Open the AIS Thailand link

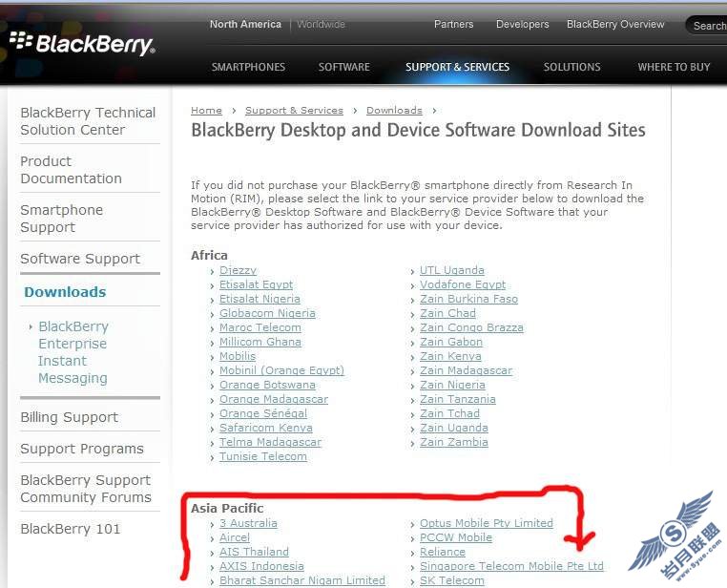coord(254,552)
